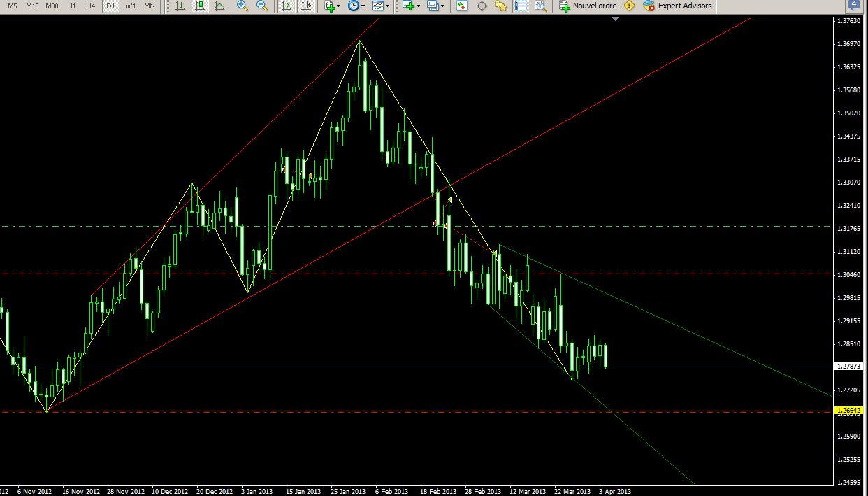
Task: Click the 6 Nov 2012 date label
Action: pyautogui.click(x=34, y=491)
